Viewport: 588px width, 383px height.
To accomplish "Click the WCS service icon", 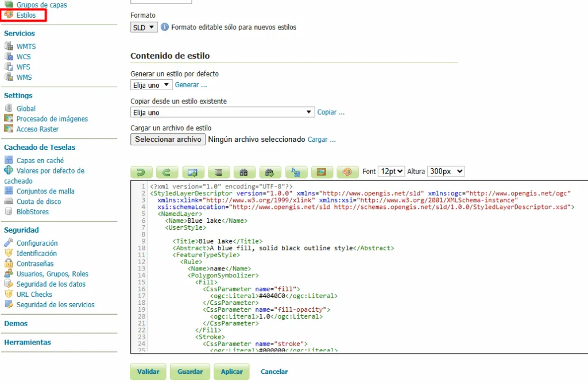I will 9,56.
